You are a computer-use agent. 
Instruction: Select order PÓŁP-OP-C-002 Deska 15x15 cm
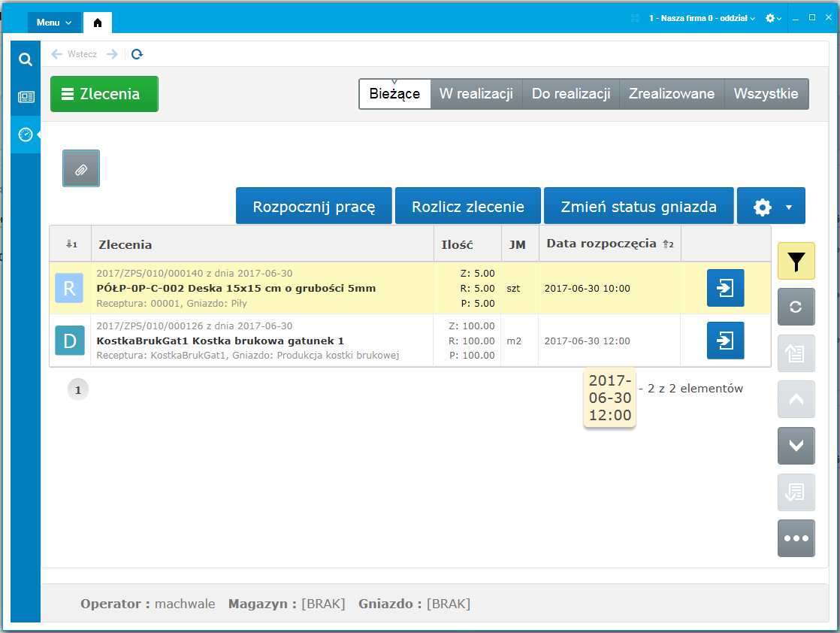(x=236, y=289)
